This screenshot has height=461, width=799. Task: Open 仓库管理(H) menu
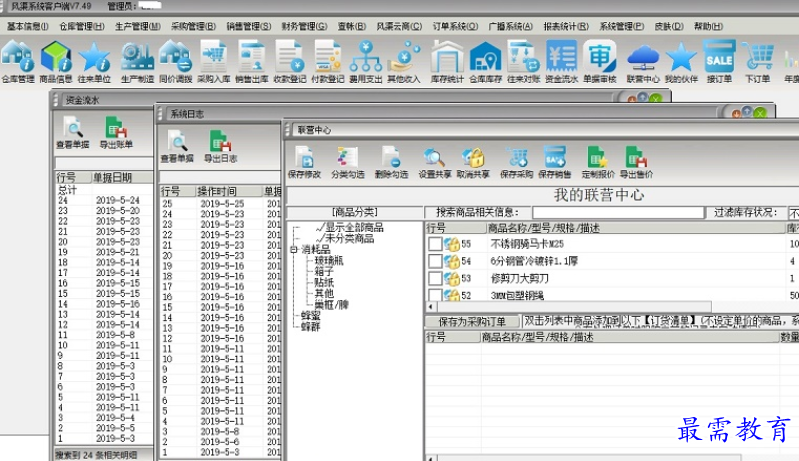point(82,26)
